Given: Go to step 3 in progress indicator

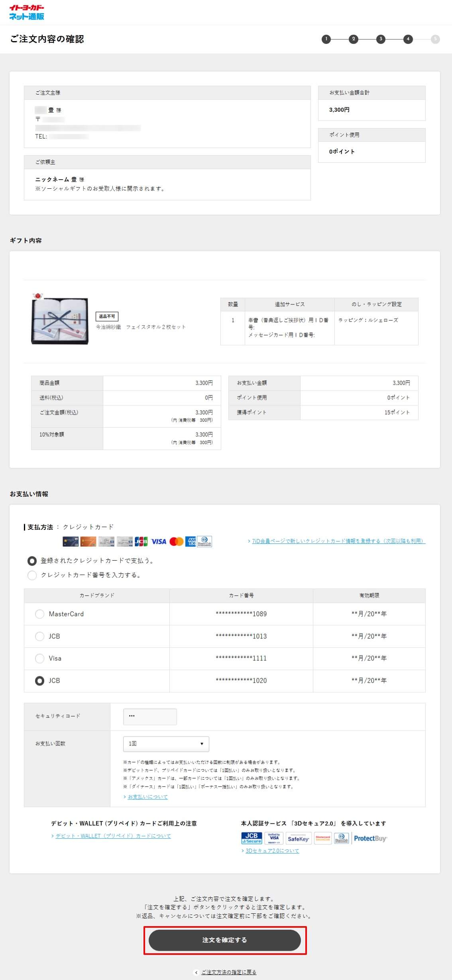Looking at the screenshot, I should (x=381, y=39).
